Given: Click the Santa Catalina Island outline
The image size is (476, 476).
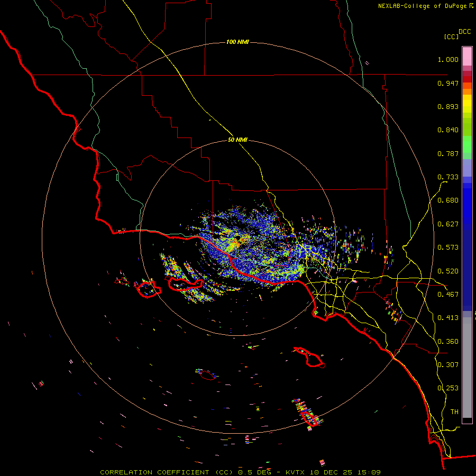Looking at the screenshot, I should [310, 357].
